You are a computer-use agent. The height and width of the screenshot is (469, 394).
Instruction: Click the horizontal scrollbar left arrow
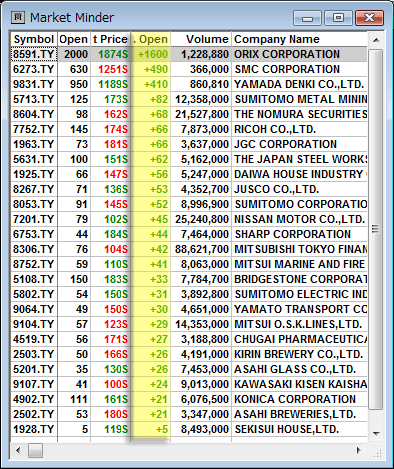pos(18,450)
